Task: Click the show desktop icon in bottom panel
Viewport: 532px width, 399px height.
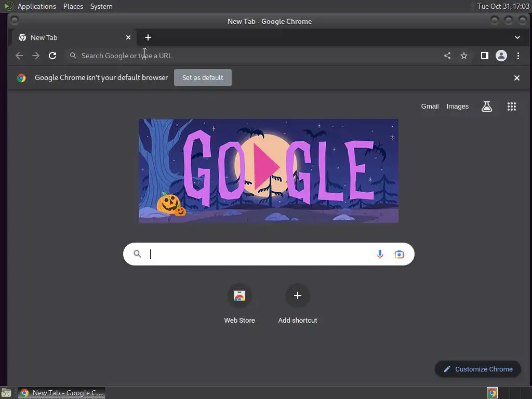Action: click(x=6, y=393)
